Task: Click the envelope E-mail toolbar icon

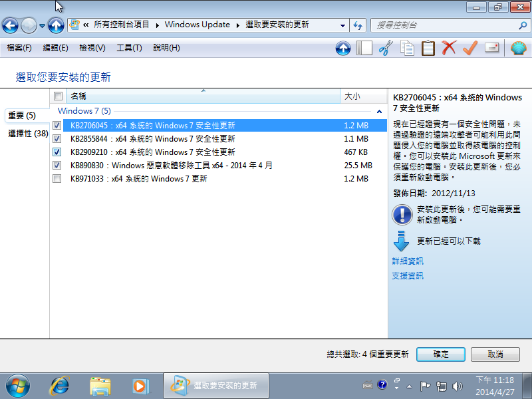Action: tap(491, 47)
